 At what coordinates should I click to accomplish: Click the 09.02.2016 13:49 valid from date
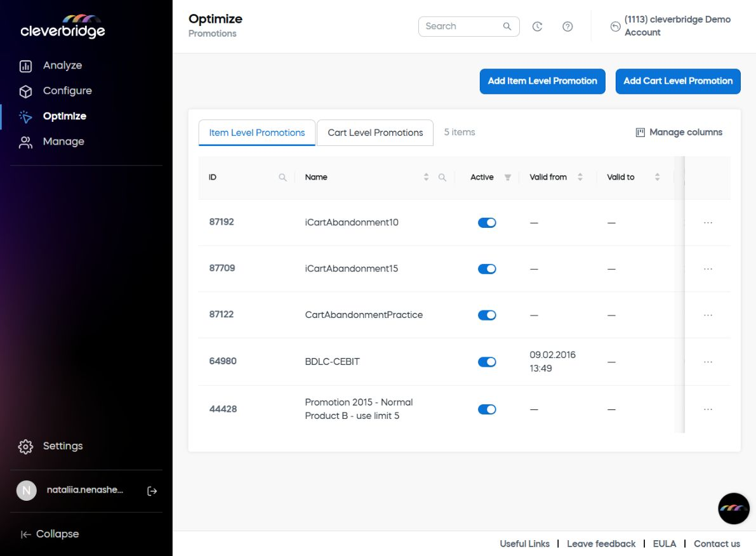(x=552, y=362)
